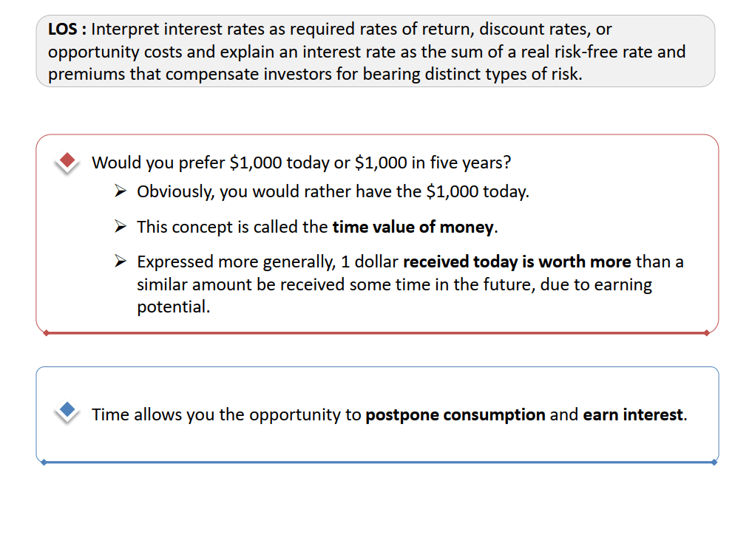Click the right end marker of red line
The height and width of the screenshot is (560, 752).
pyautogui.click(x=707, y=332)
